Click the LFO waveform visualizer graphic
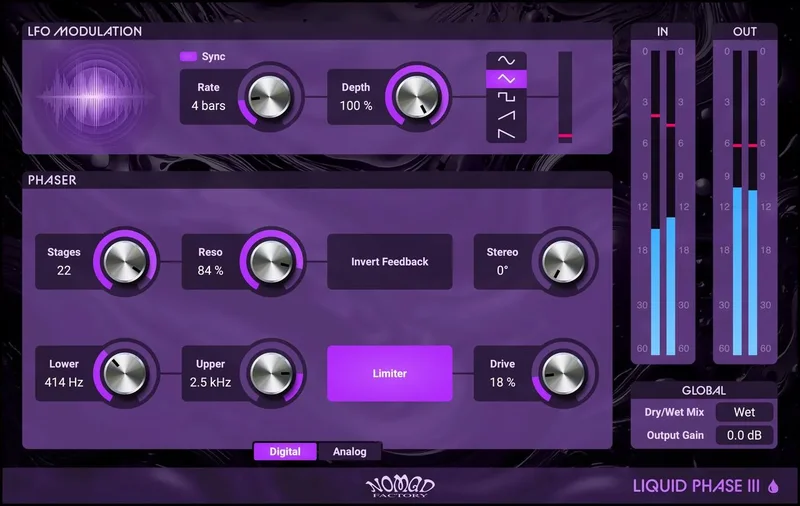800x506 pixels. point(95,95)
